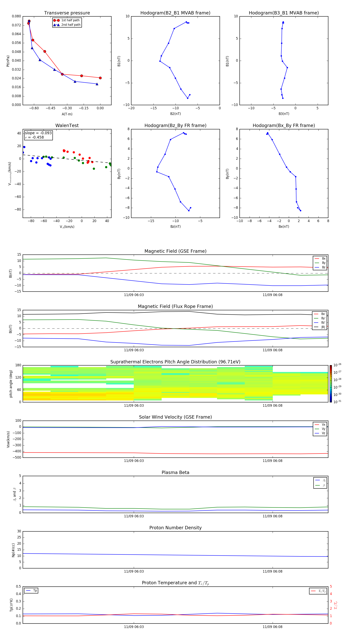
Task: Click "Bz'" legend entry in Flux Rope plot
Action: [x=320, y=323]
